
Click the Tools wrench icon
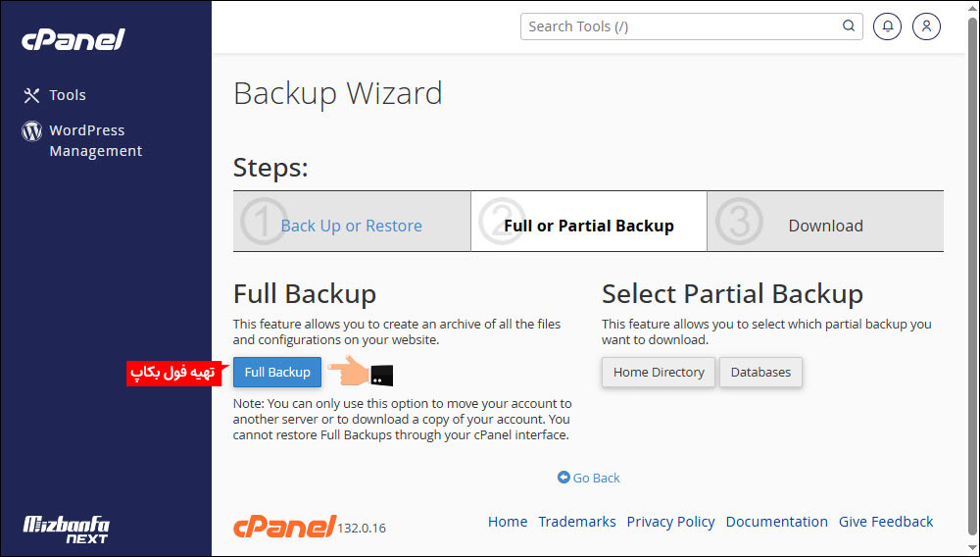pyautogui.click(x=31, y=95)
